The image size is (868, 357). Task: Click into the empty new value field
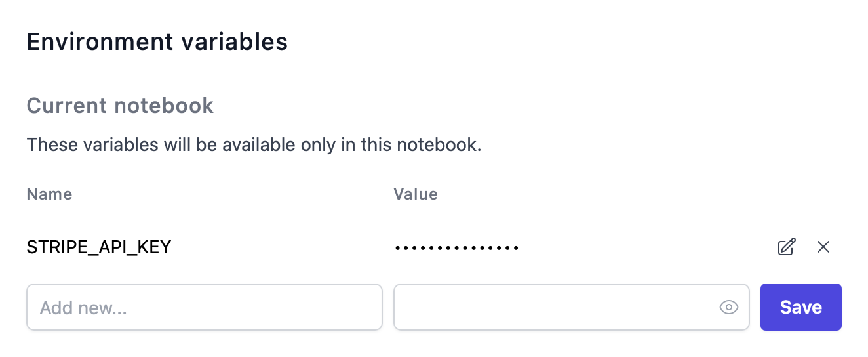[x=572, y=307]
